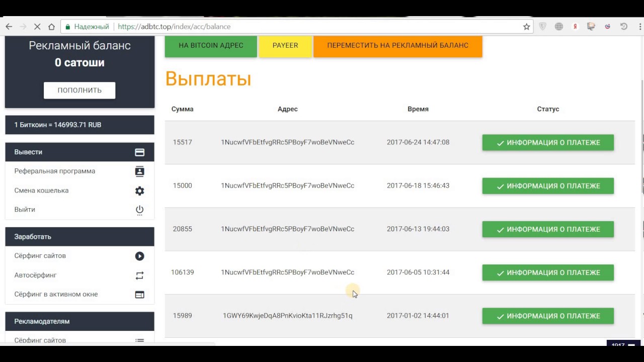Viewport: 644px width, 362px height.
Task: Click the contact icon by Реферальная программа
Action: pyautogui.click(x=140, y=171)
